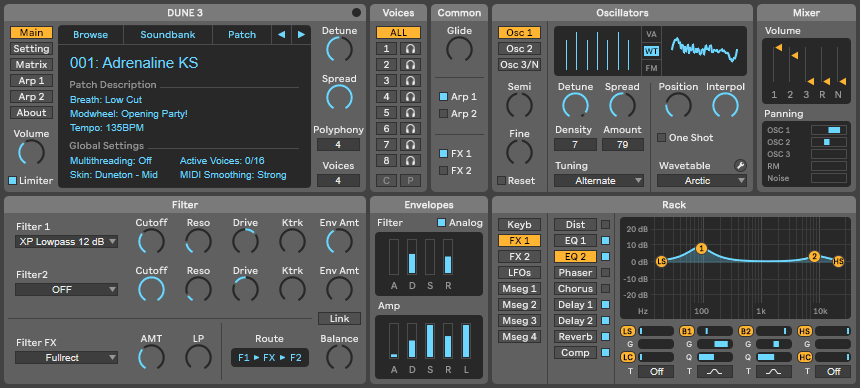The height and width of the screenshot is (388, 860).
Task: Click the B1 band badge
Action: (686, 331)
